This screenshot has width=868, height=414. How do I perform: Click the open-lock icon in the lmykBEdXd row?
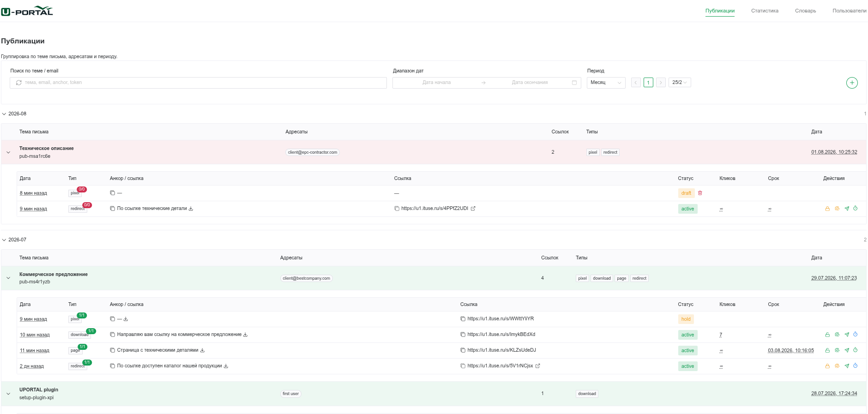827,335
